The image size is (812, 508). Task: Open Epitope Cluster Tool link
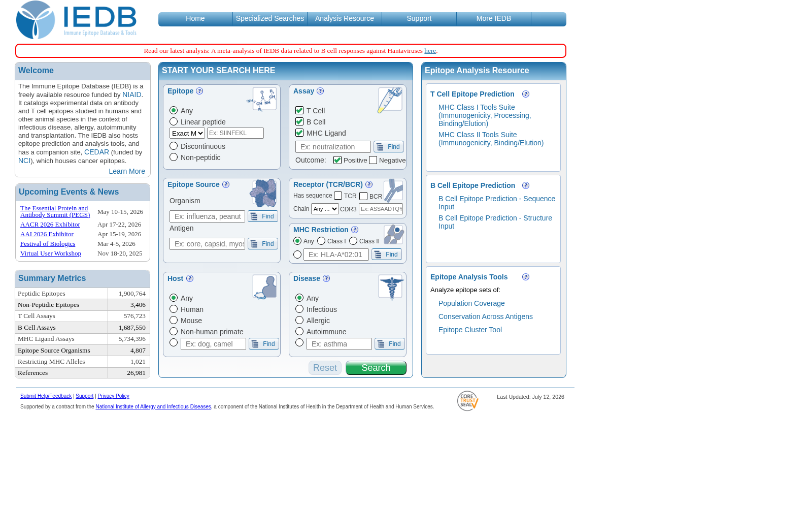[x=470, y=330]
